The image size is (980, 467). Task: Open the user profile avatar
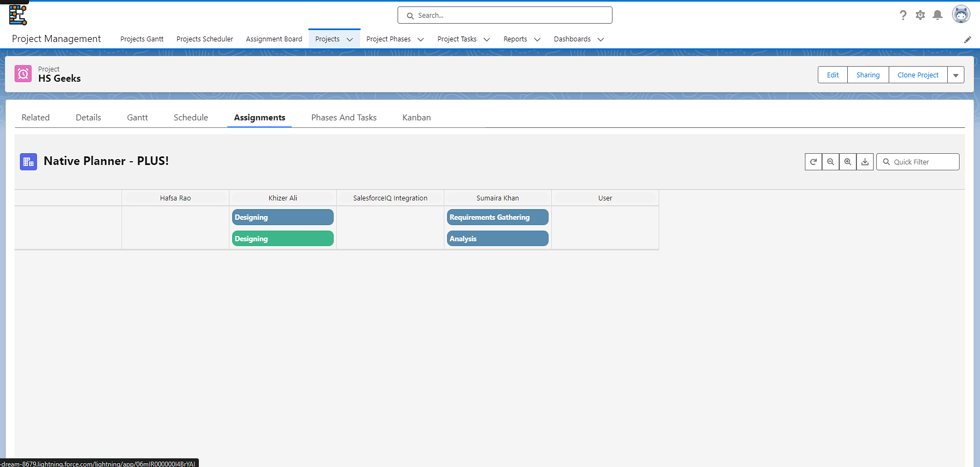pyautogui.click(x=961, y=15)
